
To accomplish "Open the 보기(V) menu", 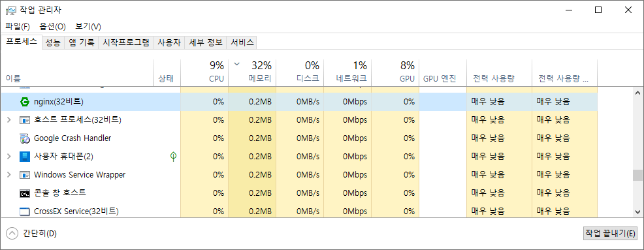I will [88, 27].
